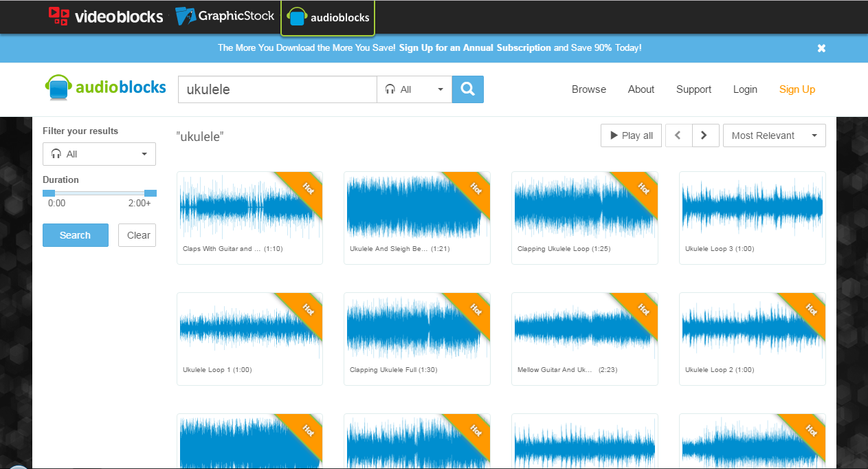Screen dimensions: 868x469
Task: Click the Play all button
Action: click(x=630, y=135)
